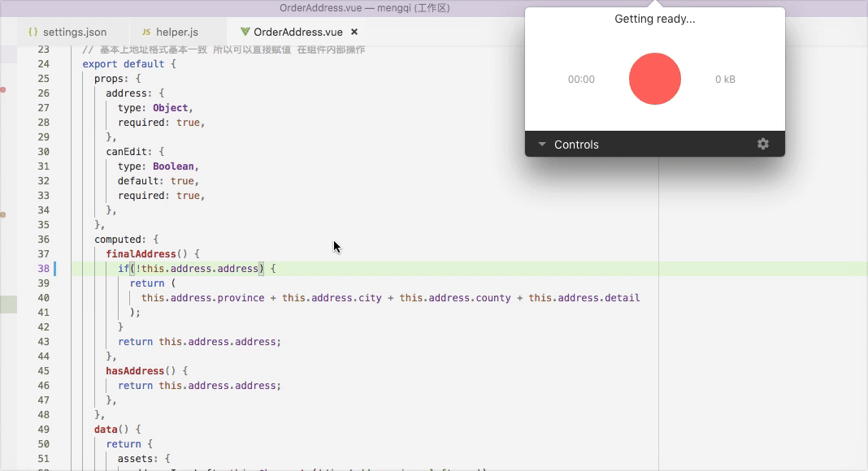868x471 pixels.
Task: Click 'export default' on line 24
Action: pyautogui.click(x=124, y=63)
